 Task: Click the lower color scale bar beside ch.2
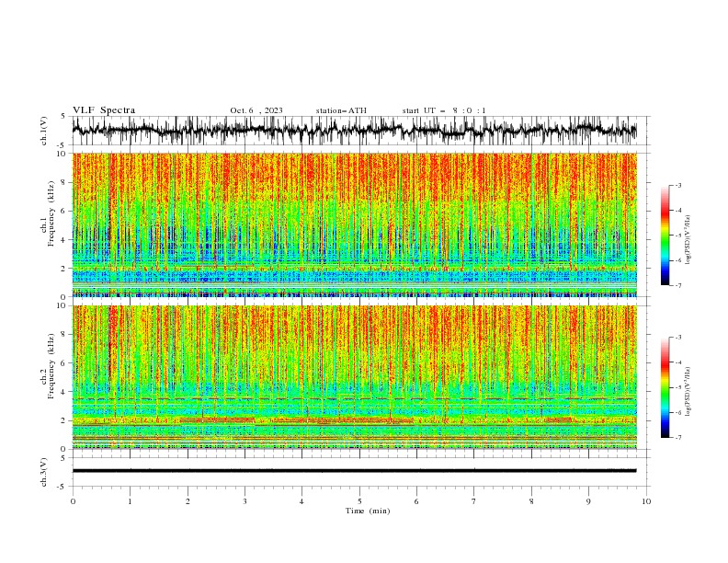tap(665, 387)
